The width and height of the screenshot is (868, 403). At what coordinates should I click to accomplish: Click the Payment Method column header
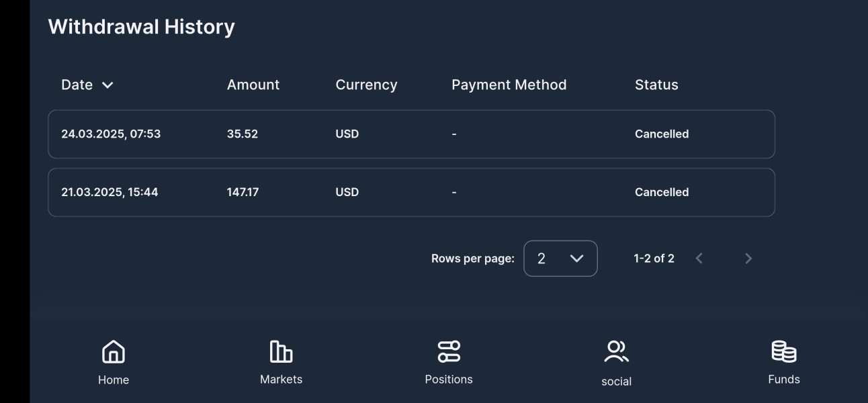509,85
